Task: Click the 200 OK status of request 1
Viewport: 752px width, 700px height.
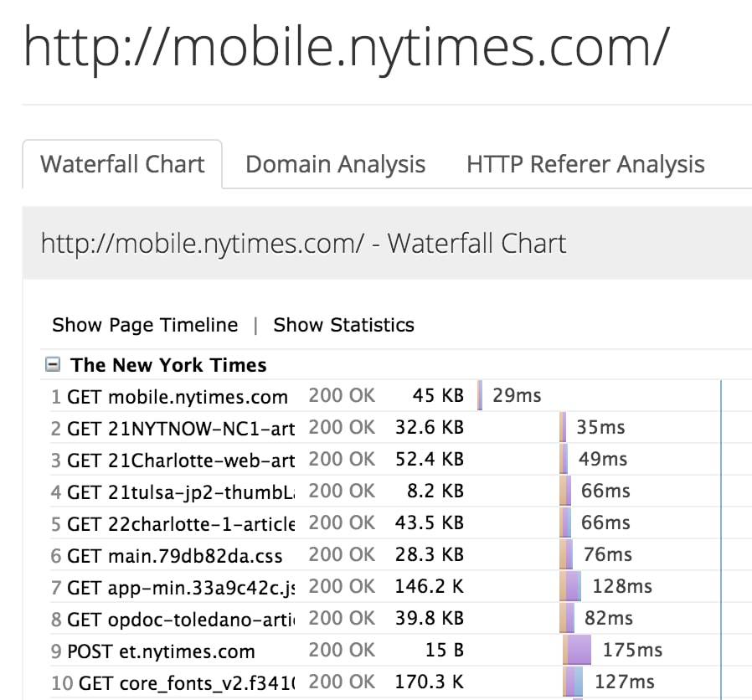Action: click(x=342, y=395)
